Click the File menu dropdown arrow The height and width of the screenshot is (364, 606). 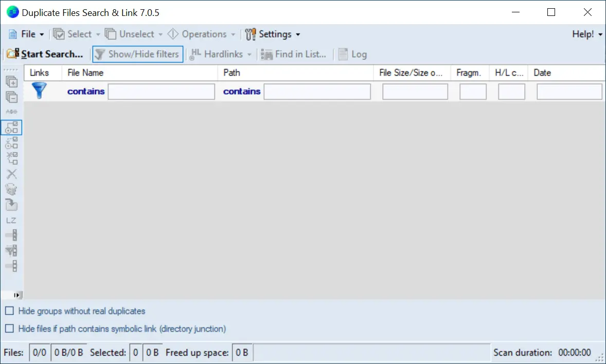coord(42,34)
